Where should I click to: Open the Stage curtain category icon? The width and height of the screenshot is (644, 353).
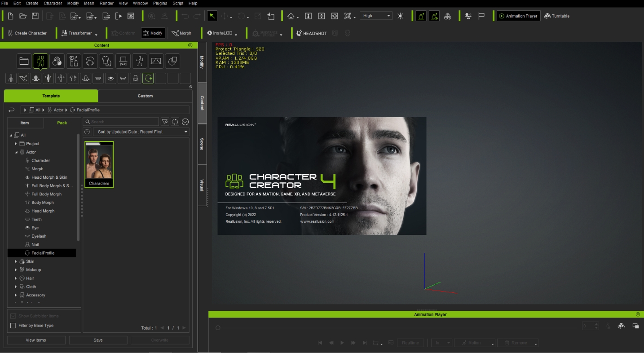(x=156, y=61)
